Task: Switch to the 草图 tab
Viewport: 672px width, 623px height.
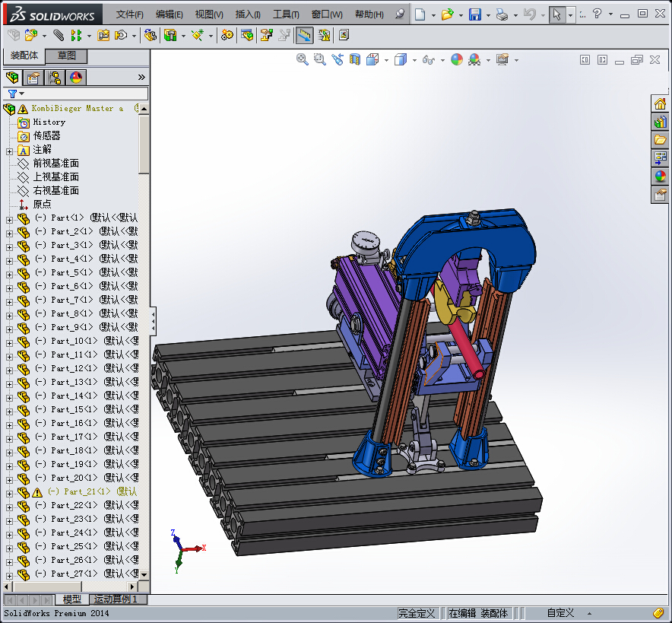Action: point(67,56)
